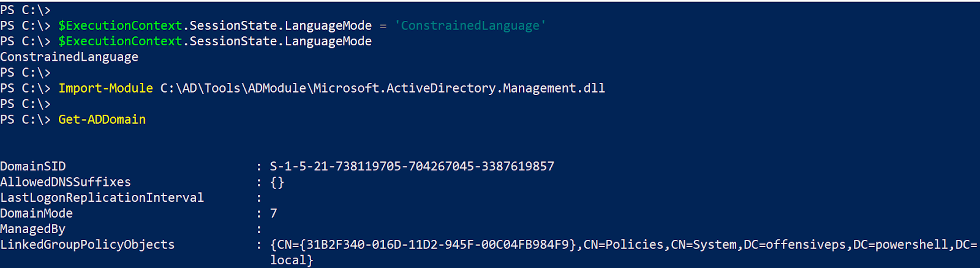Click the LastLogonReplicationInterval property label

pyautogui.click(x=102, y=197)
